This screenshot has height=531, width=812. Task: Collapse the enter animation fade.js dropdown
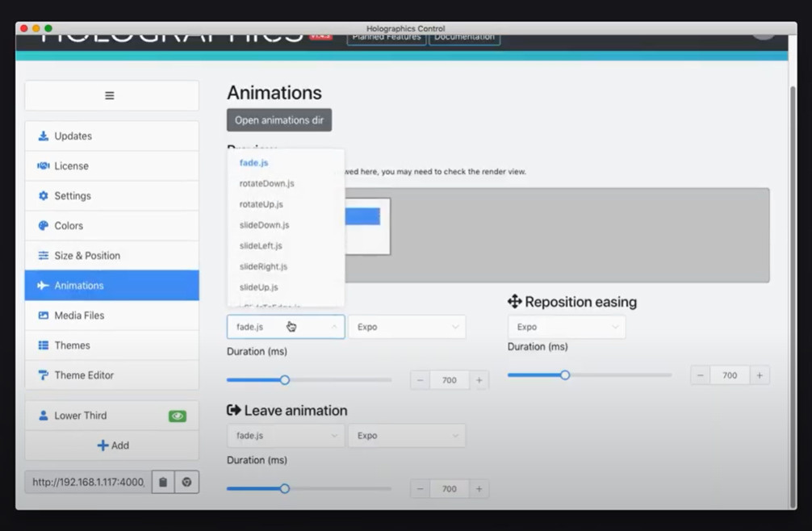[x=286, y=327]
